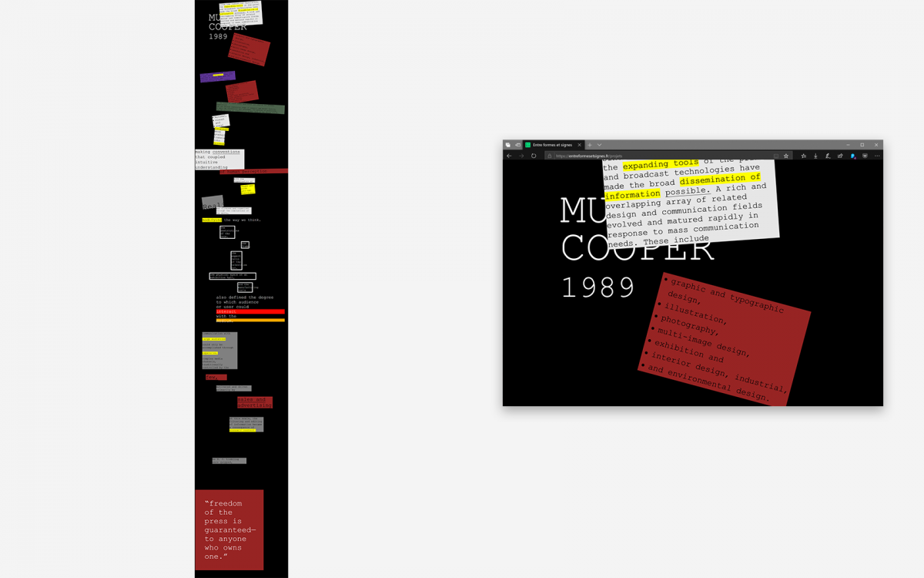Click the browser Back arrow
The height and width of the screenshot is (578, 924).
pyautogui.click(x=509, y=156)
